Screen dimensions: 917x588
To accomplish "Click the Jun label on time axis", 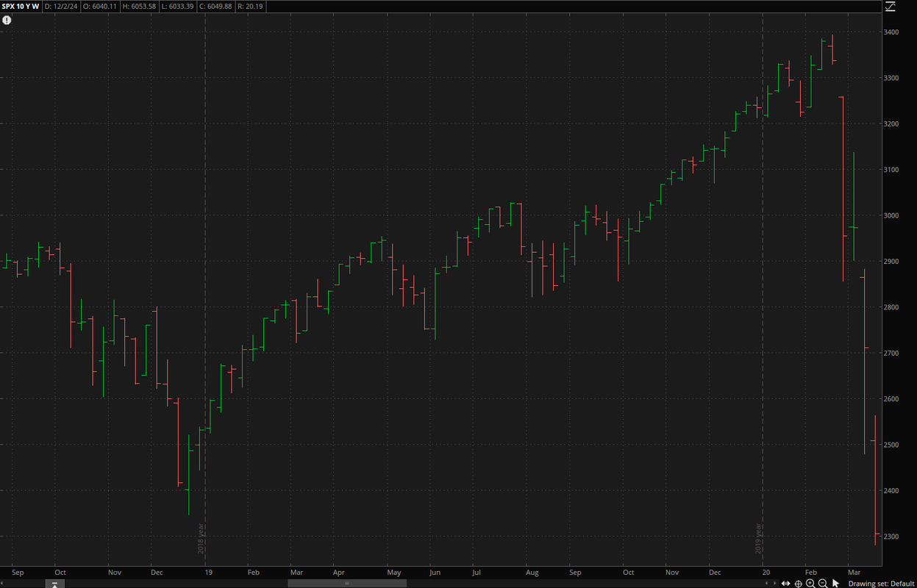I will point(435,572).
